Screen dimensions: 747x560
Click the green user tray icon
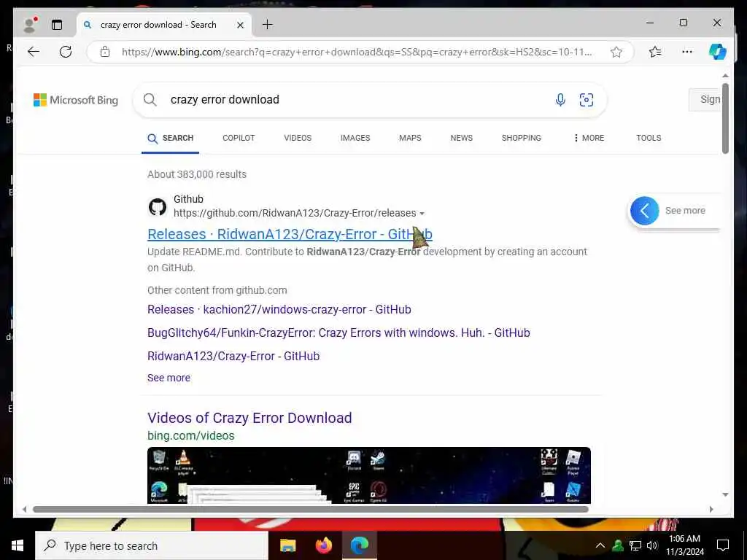point(618,545)
